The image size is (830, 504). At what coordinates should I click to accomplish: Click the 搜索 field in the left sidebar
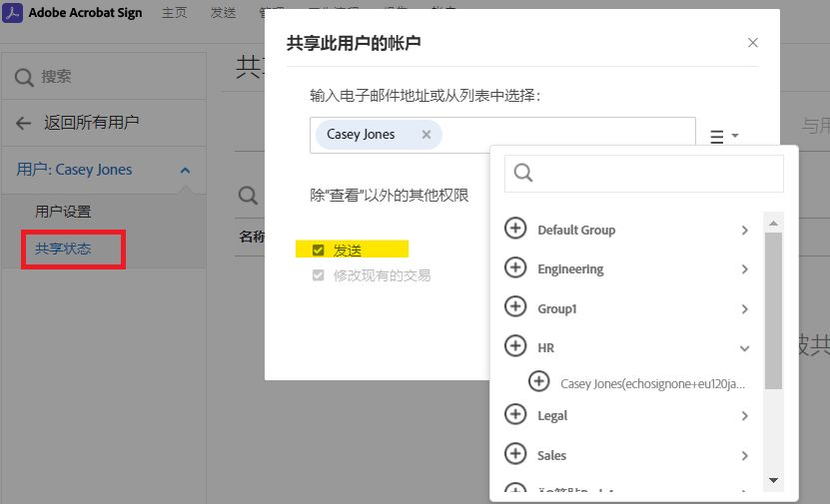tap(104, 77)
